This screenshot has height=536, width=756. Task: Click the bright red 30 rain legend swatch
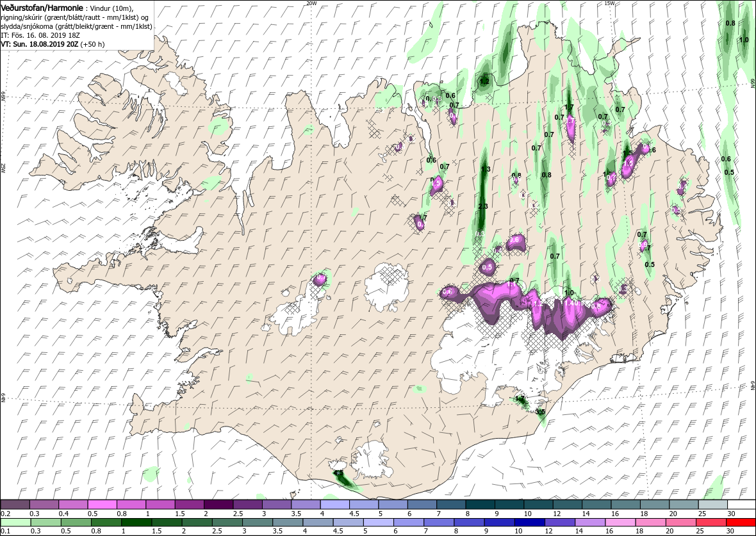pos(740,523)
